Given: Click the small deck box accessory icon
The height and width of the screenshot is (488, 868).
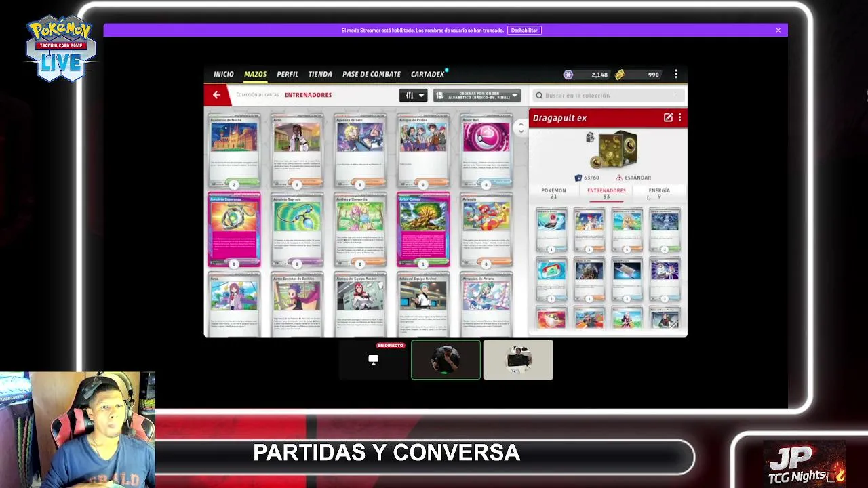Looking at the screenshot, I should (x=590, y=138).
